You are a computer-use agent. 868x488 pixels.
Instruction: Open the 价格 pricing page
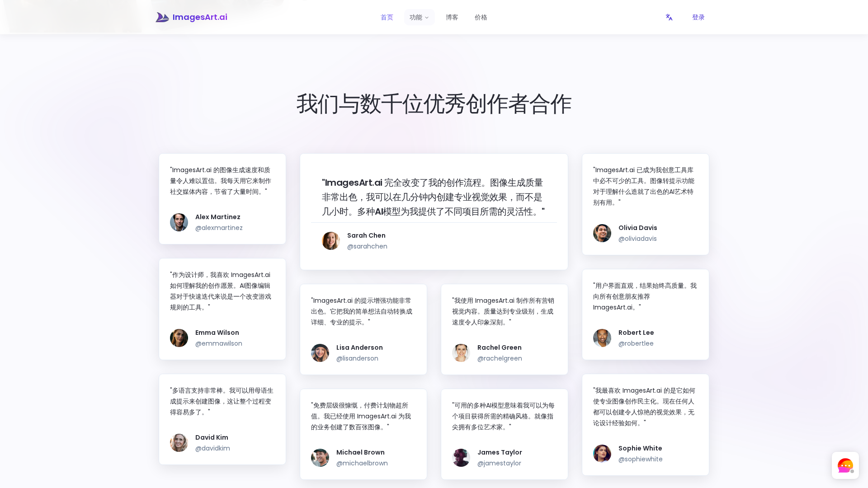pyautogui.click(x=481, y=17)
